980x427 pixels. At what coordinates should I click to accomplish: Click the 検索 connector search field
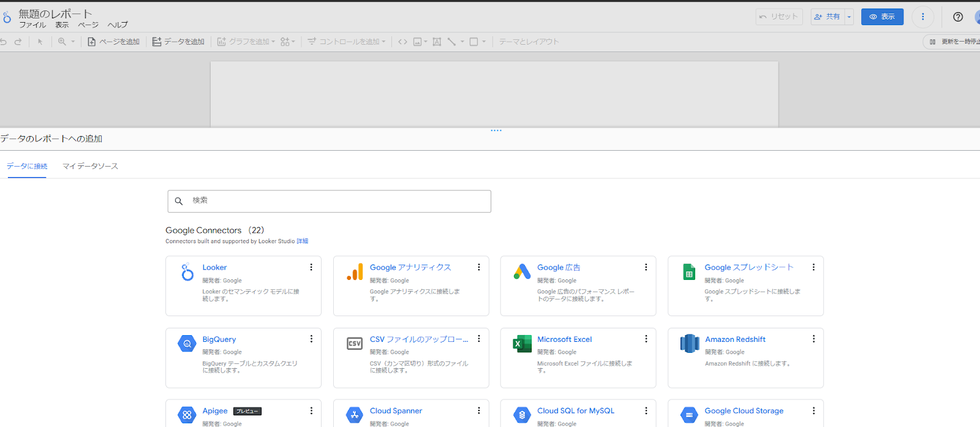[330, 201]
